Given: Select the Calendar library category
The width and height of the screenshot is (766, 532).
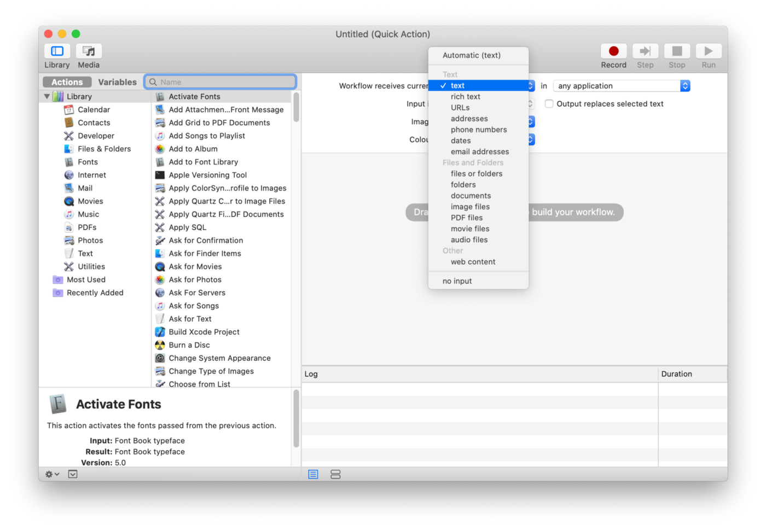Looking at the screenshot, I should [94, 109].
